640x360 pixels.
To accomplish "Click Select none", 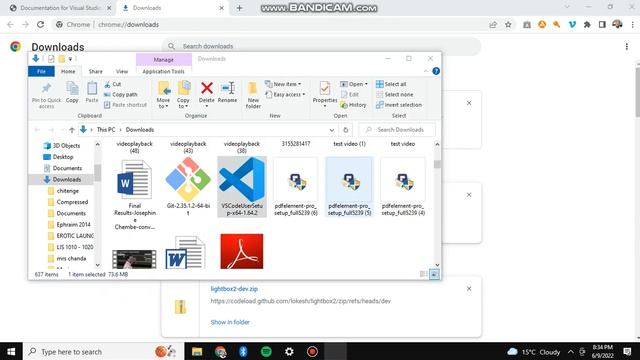I will [394, 94].
